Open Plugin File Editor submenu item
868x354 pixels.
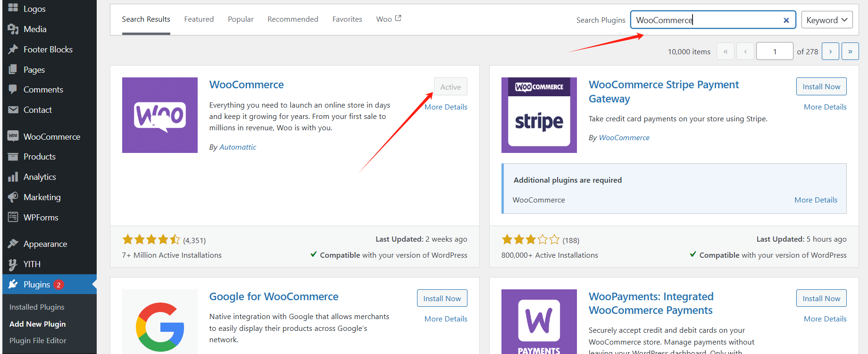pyautogui.click(x=38, y=341)
